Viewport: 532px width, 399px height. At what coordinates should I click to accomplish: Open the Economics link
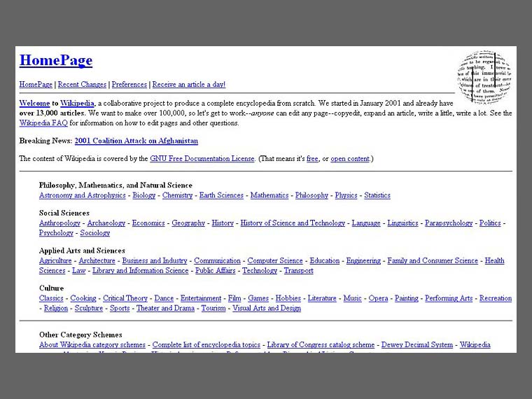tap(148, 223)
